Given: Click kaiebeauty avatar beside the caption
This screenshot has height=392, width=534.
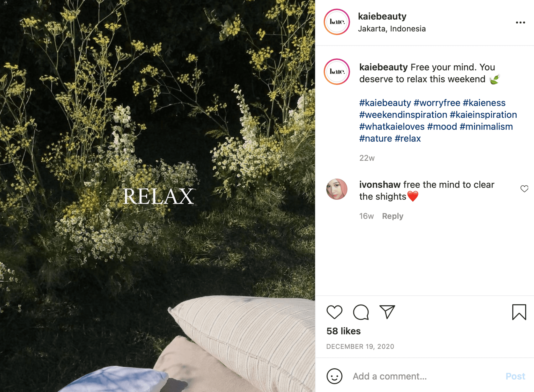Looking at the screenshot, I should [337, 72].
